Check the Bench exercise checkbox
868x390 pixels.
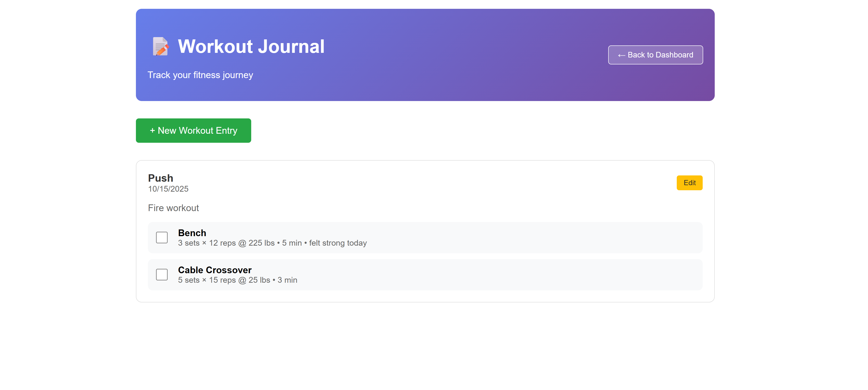[x=162, y=238]
